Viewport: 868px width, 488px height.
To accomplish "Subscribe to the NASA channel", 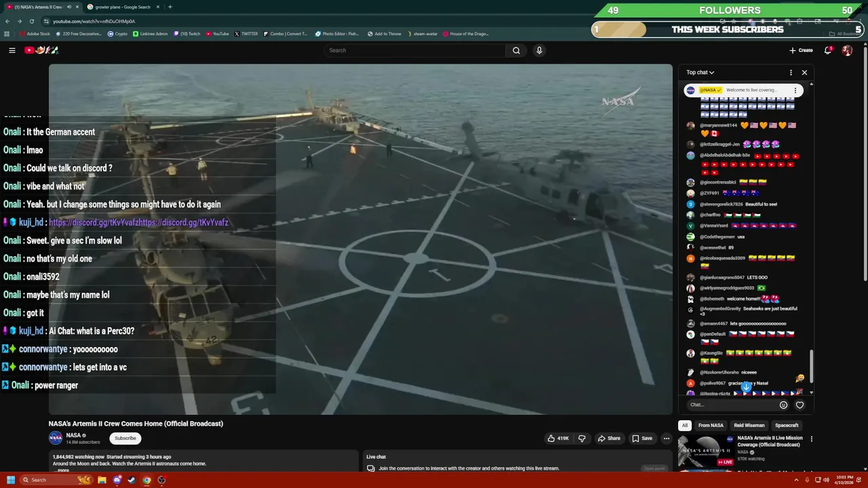I will pos(125,439).
